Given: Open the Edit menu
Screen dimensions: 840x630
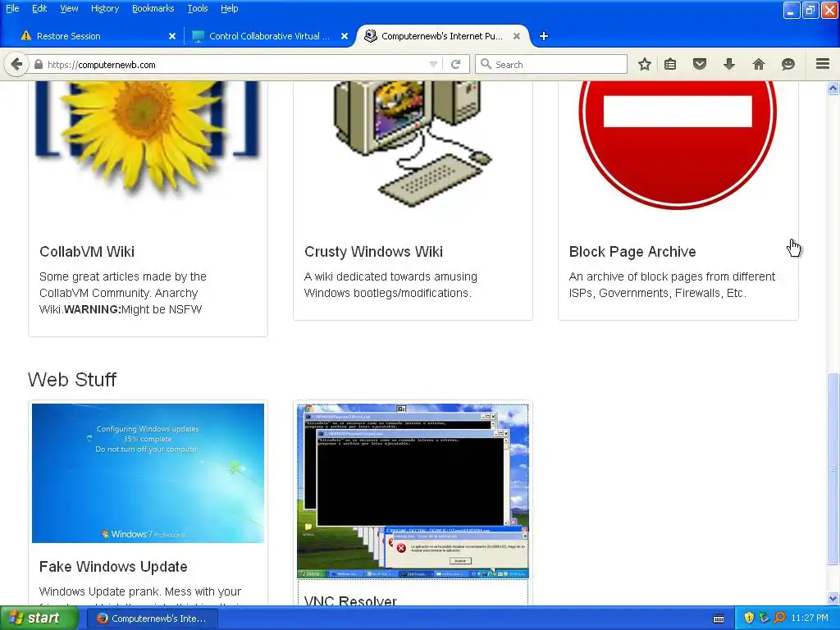Looking at the screenshot, I should [39, 8].
